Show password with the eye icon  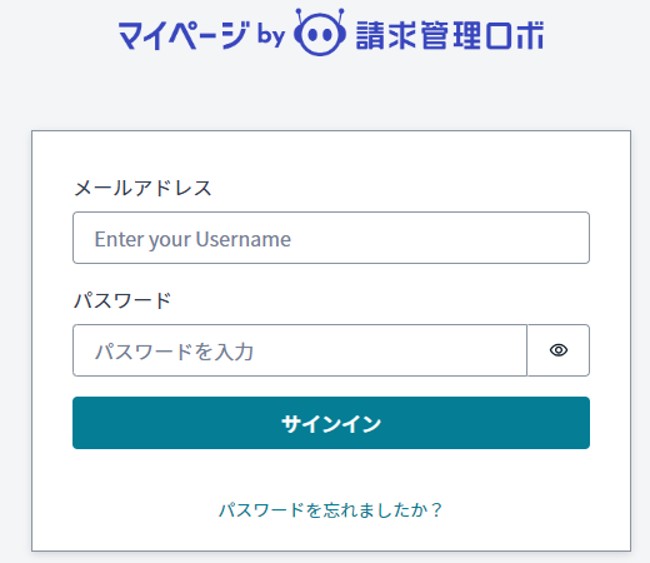coord(558,350)
